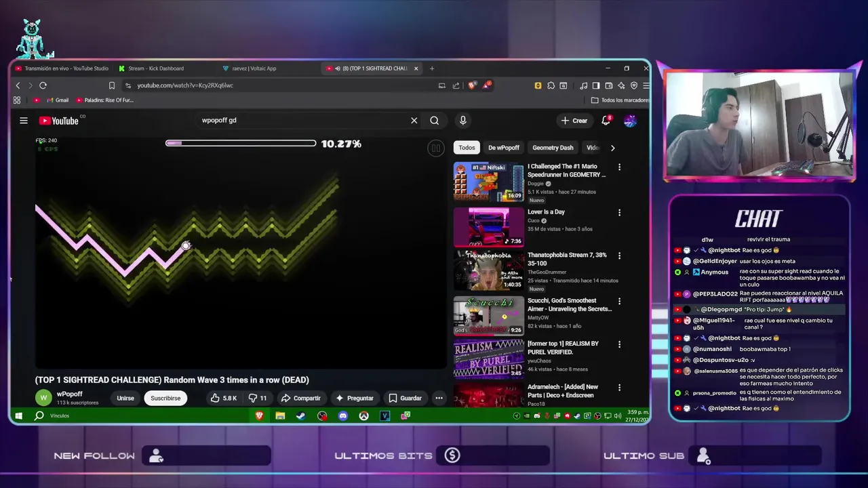Open Discord from the taskbar

[343, 415]
